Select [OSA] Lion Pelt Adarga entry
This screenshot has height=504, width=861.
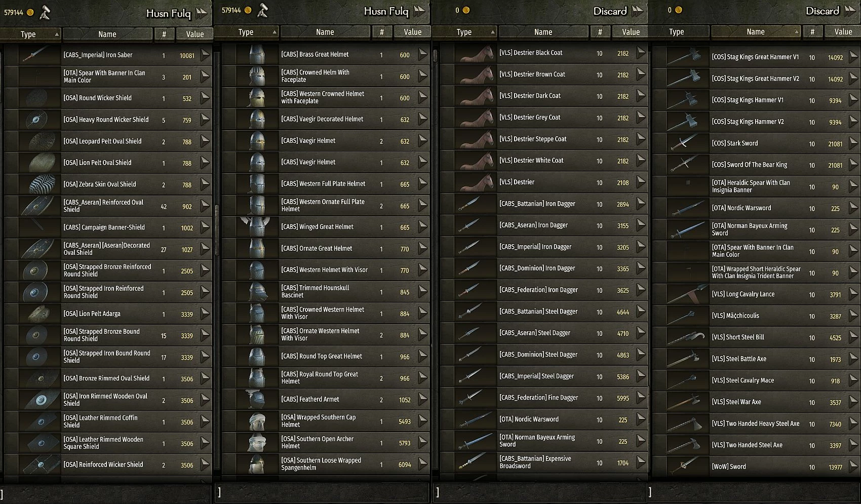(107, 314)
